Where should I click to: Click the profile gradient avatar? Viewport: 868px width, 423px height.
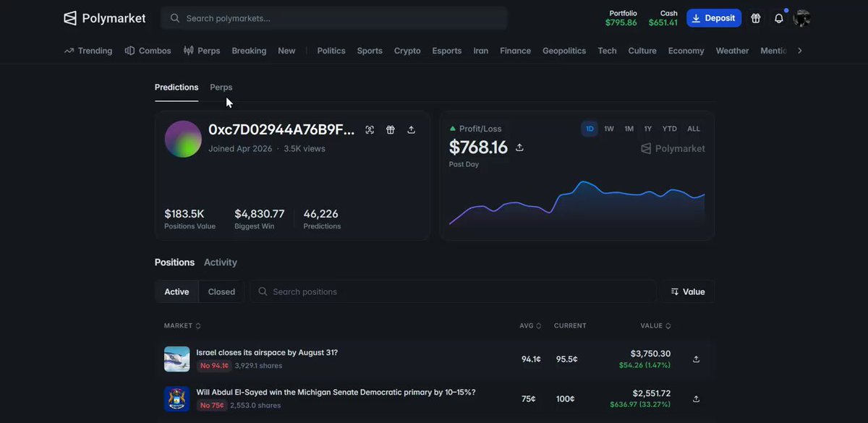coord(183,139)
